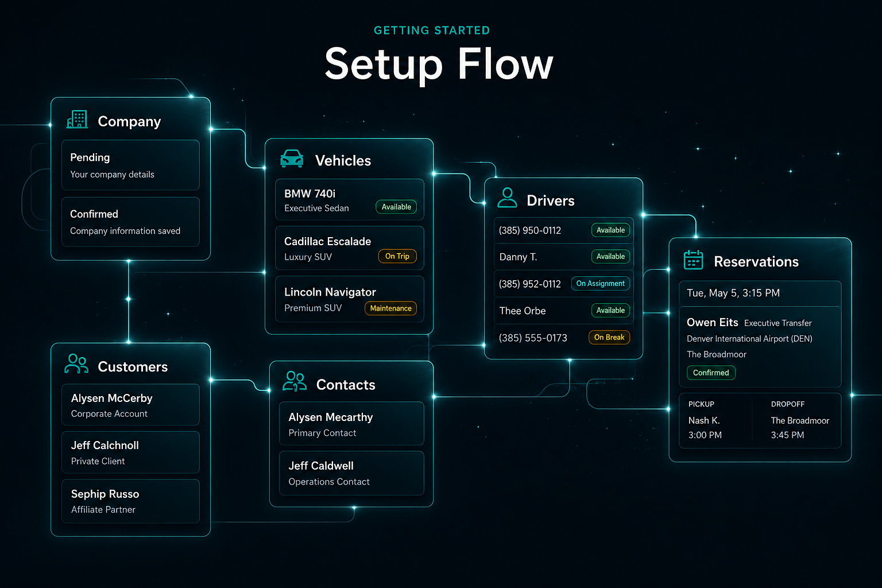Select the BMW 740i vehicle card
882x588 pixels.
pos(349,200)
